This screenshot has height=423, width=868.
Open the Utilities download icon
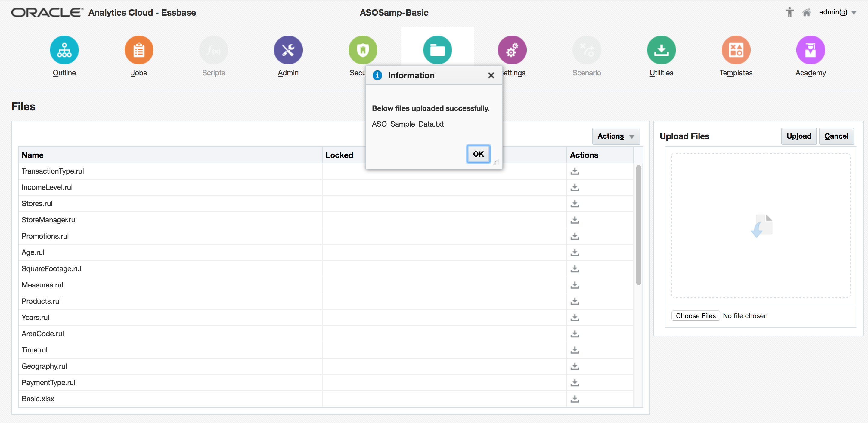(661, 50)
